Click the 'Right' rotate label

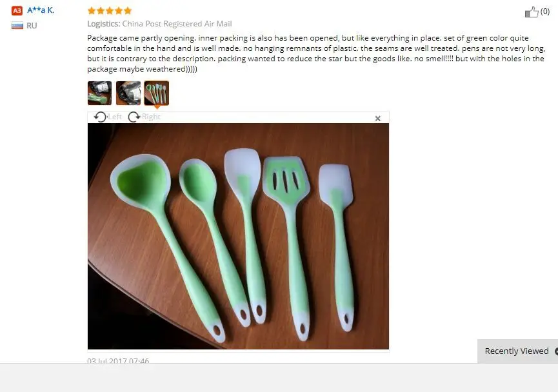pos(151,117)
